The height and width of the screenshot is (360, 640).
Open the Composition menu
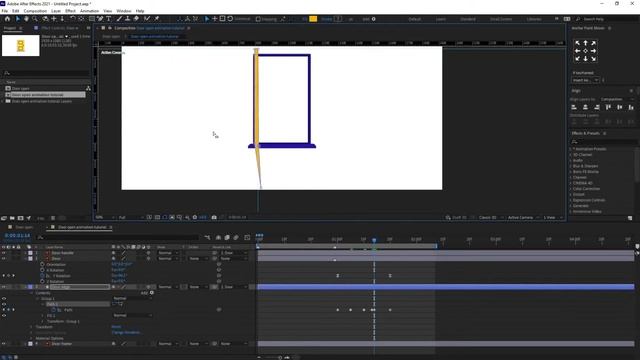click(x=35, y=11)
